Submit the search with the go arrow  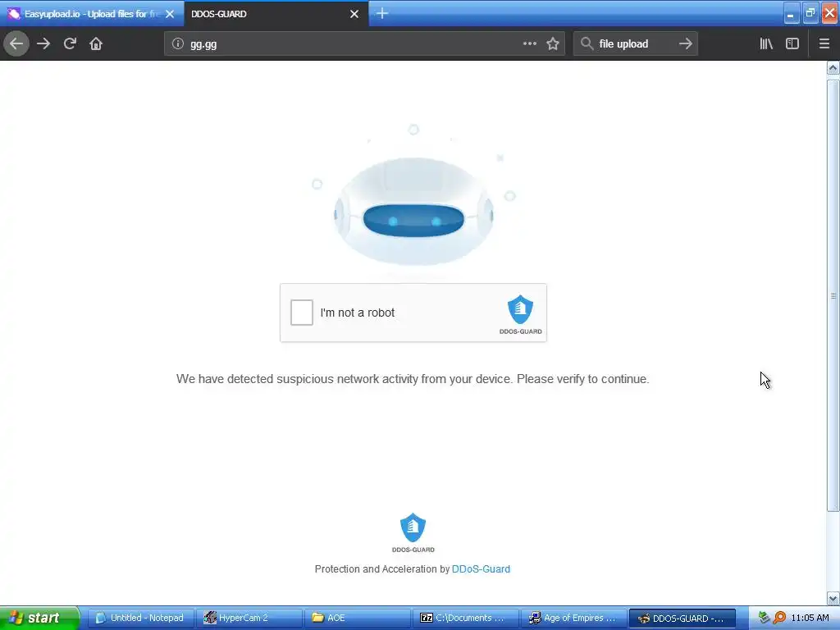click(685, 43)
